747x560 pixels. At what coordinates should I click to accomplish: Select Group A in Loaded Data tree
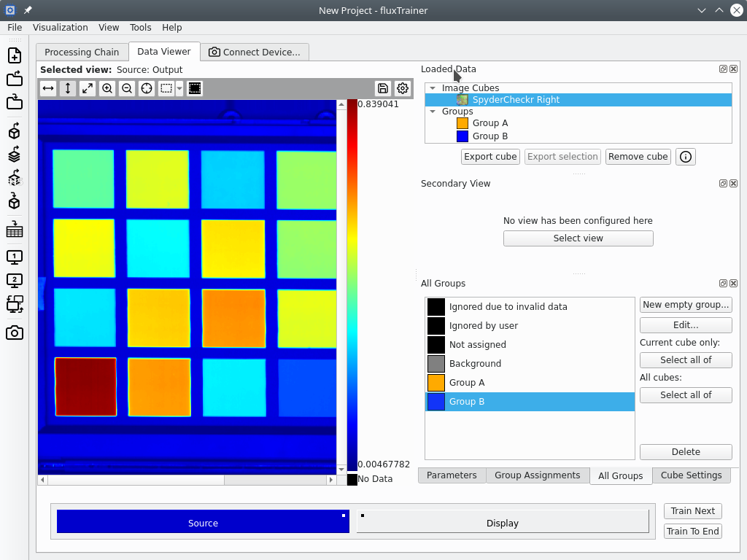(x=578, y=122)
